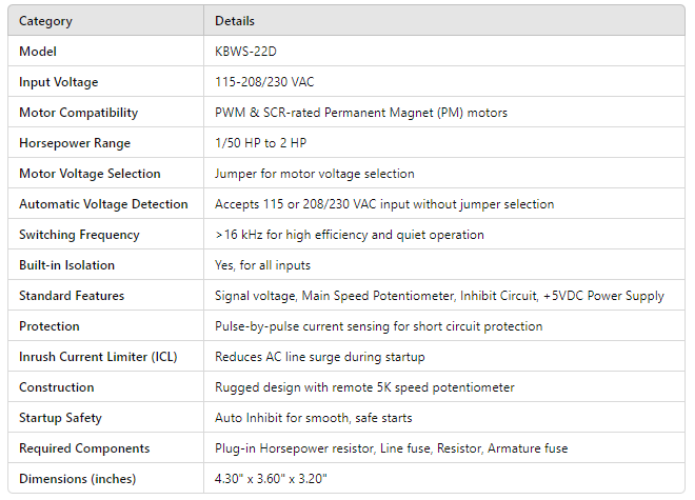This screenshot has height=500, width=695.
Task: Click the Built-in Isolation label
Action: click(x=67, y=265)
